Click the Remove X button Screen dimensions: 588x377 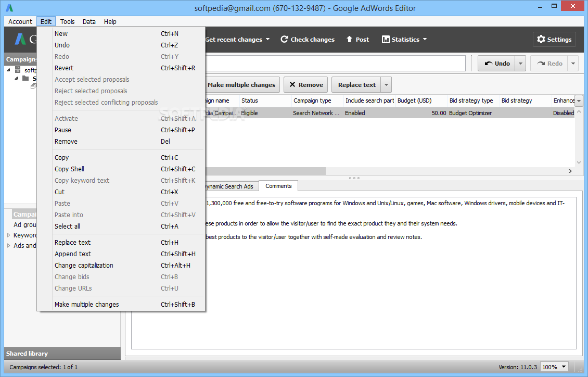tap(306, 85)
